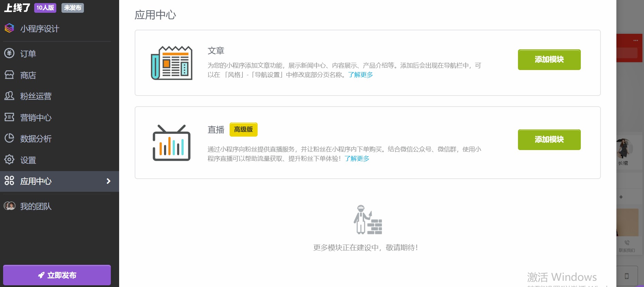Click the 10人版 plan badge
644x287 pixels.
click(x=45, y=8)
